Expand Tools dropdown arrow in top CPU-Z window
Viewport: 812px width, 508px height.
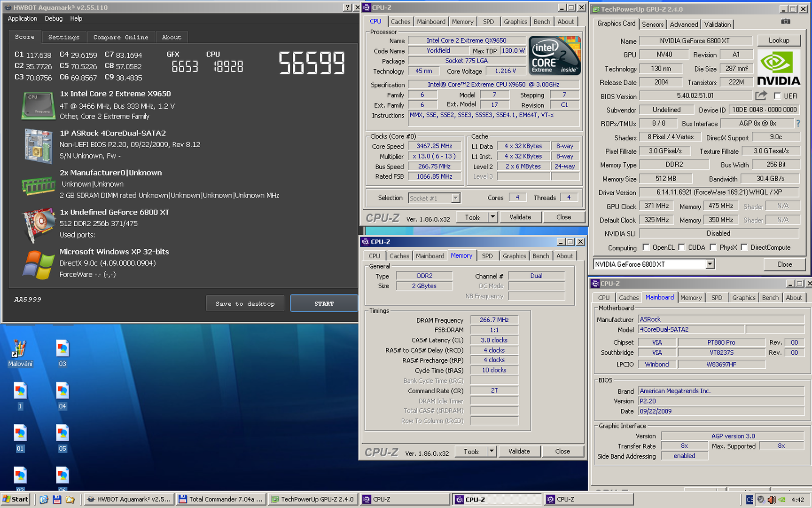pyautogui.click(x=492, y=217)
